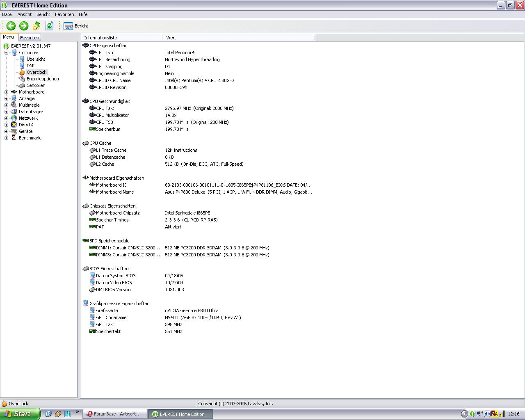This screenshot has height=420, width=525.
Task: Click the Geräte icon in the tree
Action: point(14,131)
